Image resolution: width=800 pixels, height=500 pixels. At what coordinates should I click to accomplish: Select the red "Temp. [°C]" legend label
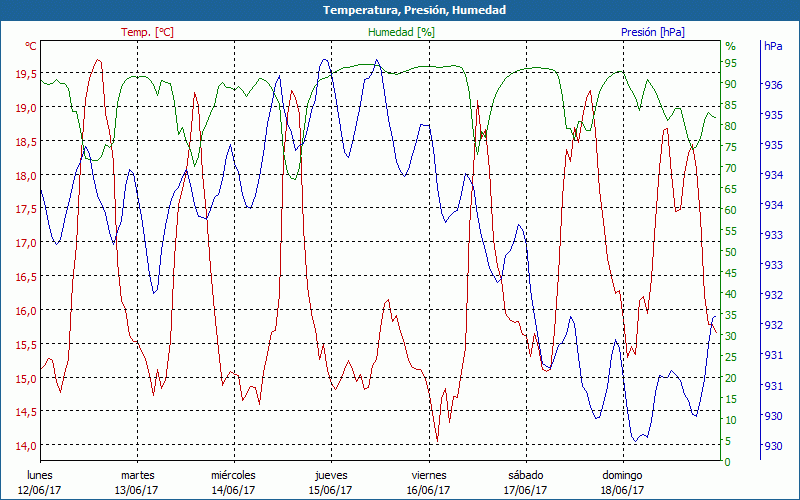147,32
